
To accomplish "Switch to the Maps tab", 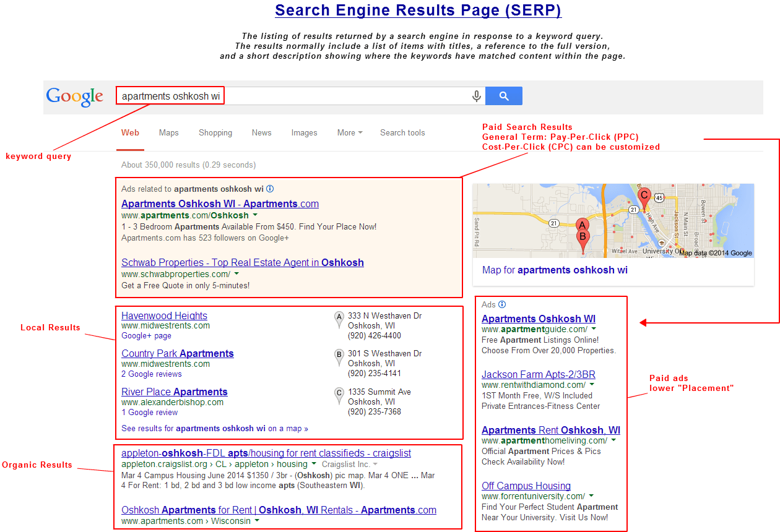I will click(168, 132).
